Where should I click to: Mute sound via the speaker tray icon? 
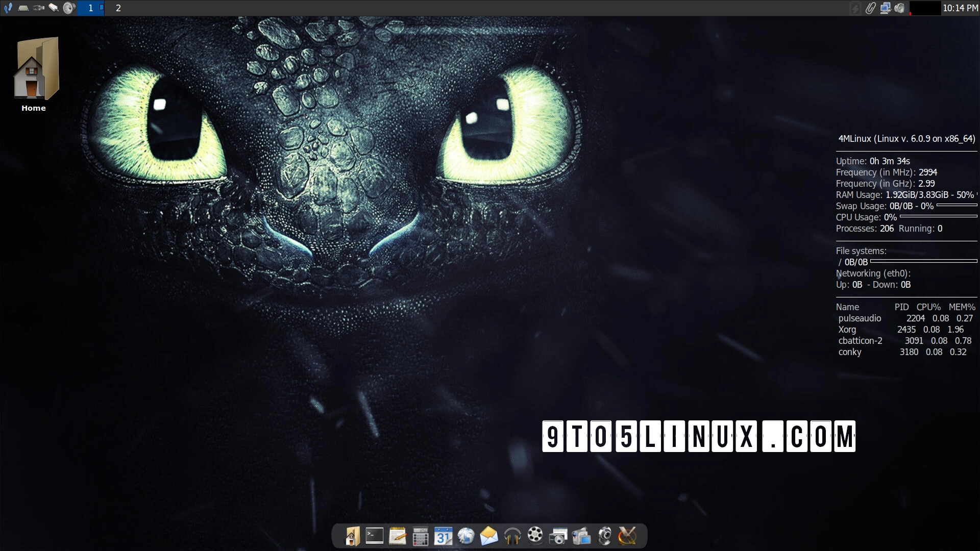click(900, 8)
